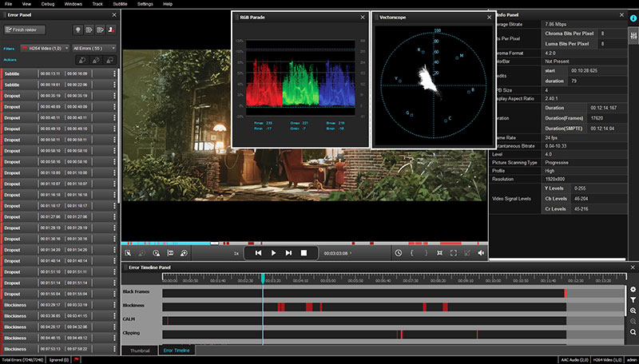Viewport: 639px width, 364px height.
Task: Play the video
Action: tap(273, 253)
